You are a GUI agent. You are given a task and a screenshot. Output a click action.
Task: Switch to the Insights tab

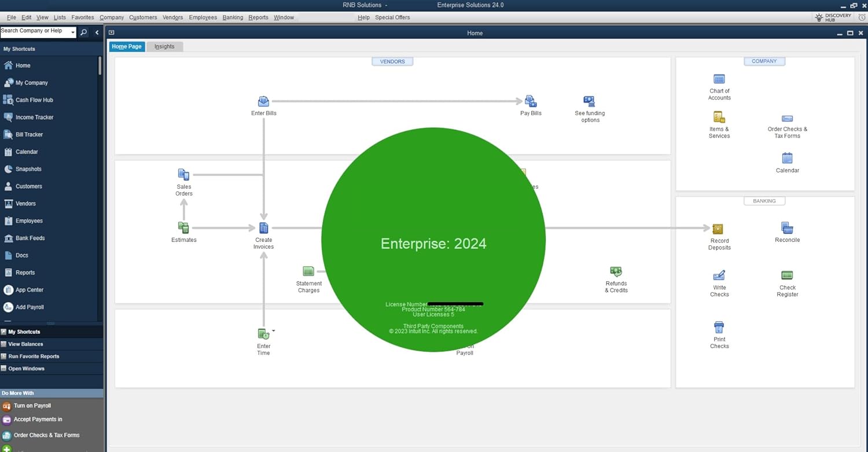coord(164,46)
